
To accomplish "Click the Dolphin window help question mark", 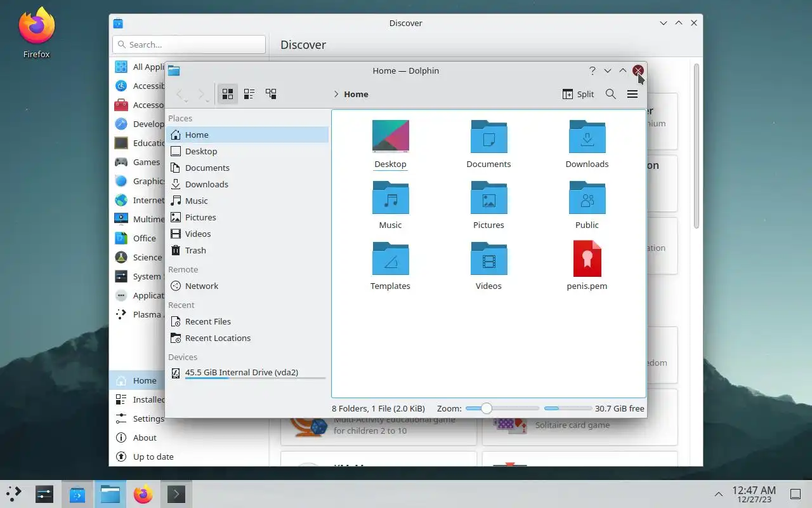I will [592, 70].
